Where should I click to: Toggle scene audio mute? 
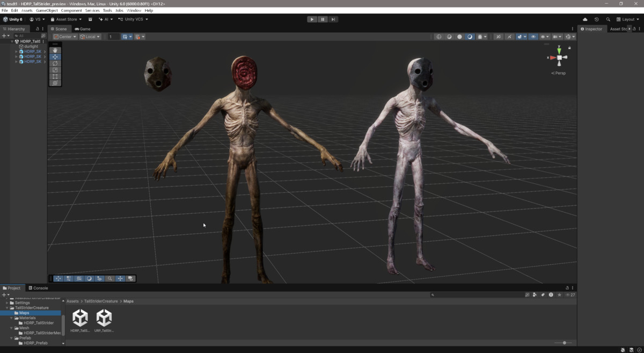[x=509, y=37]
